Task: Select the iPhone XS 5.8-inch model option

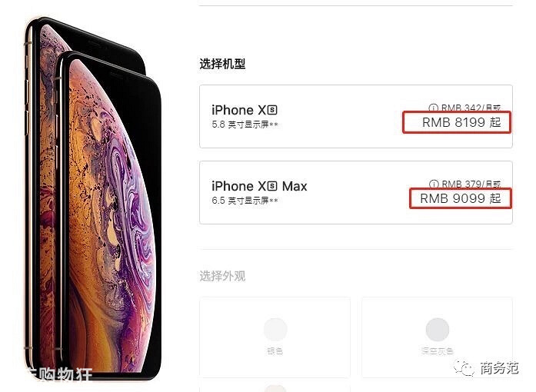Action: point(356,117)
